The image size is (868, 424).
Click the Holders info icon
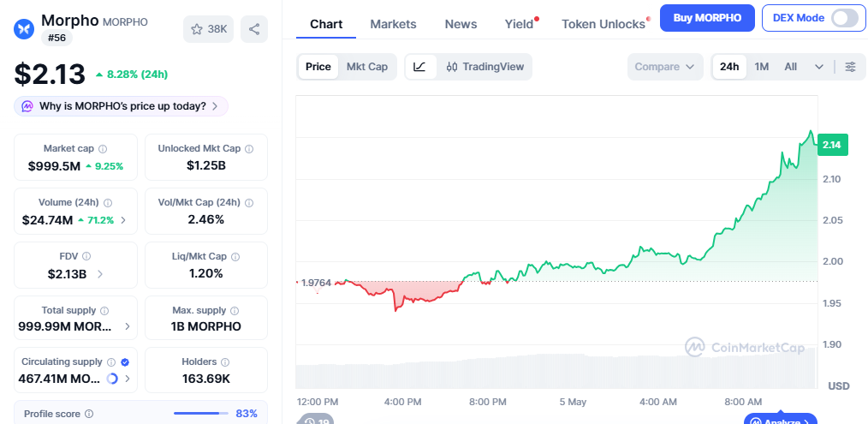[x=225, y=362]
